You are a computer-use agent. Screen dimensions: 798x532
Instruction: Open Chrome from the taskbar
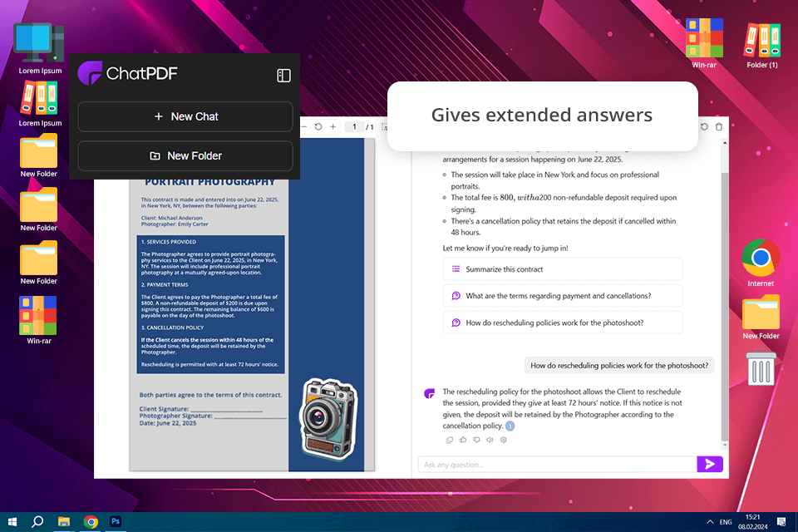pyautogui.click(x=91, y=522)
